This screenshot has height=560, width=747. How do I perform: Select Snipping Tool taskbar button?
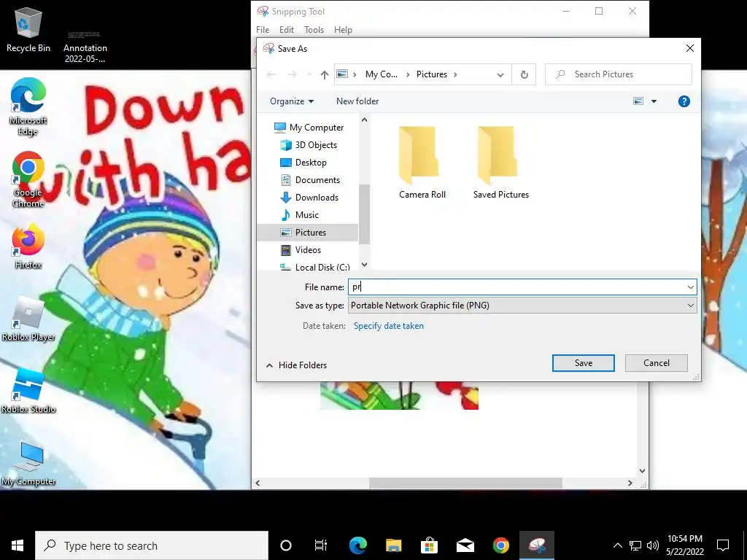click(537, 545)
